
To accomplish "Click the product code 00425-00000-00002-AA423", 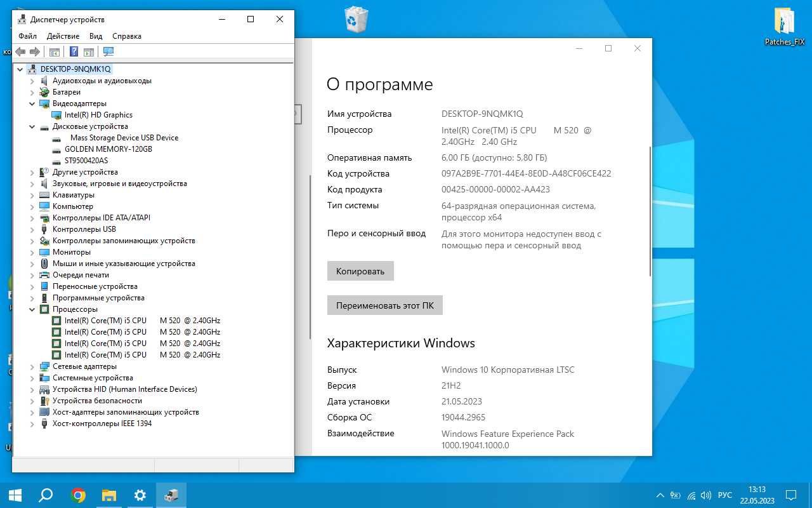I will [x=495, y=189].
